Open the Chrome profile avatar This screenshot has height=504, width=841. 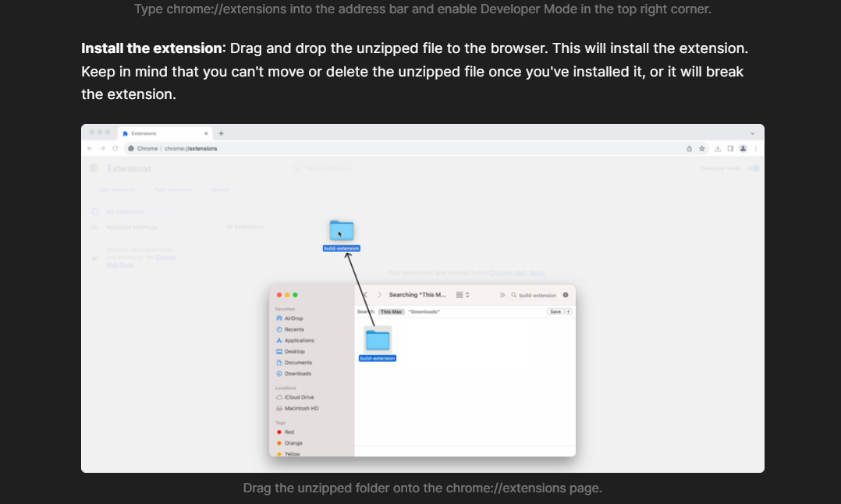pos(743,148)
